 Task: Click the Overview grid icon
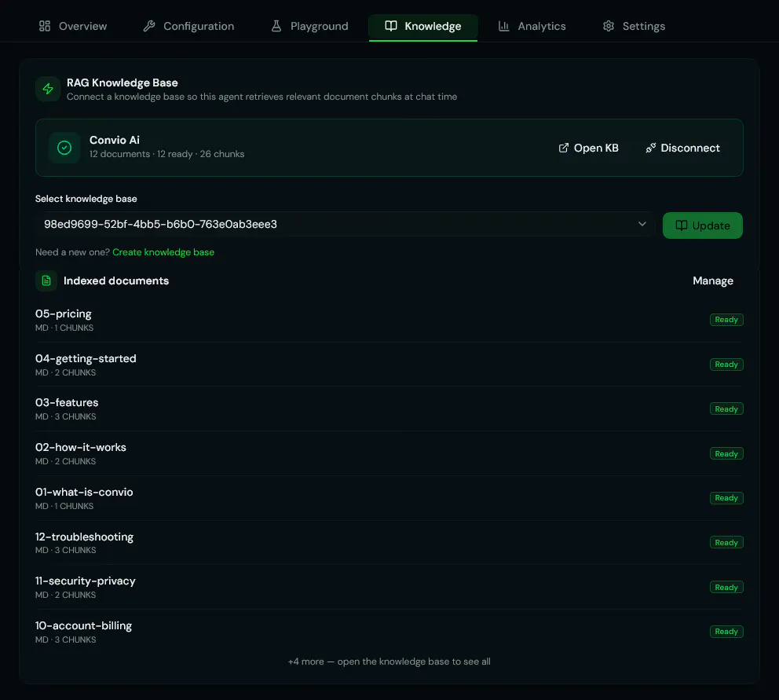(x=45, y=27)
